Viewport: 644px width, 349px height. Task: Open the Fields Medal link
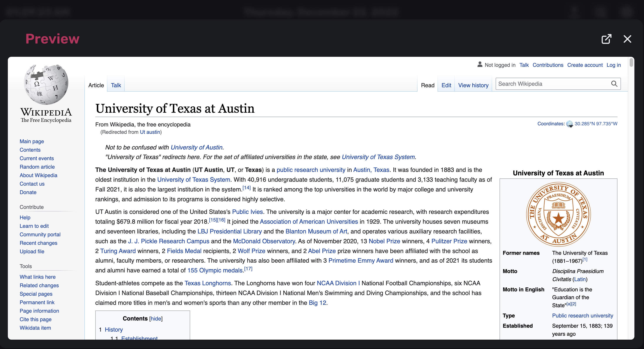(184, 251)
